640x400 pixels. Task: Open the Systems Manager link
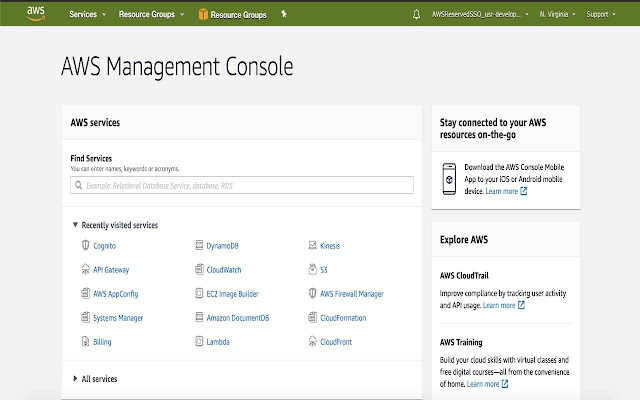click(x=118, y=318)
